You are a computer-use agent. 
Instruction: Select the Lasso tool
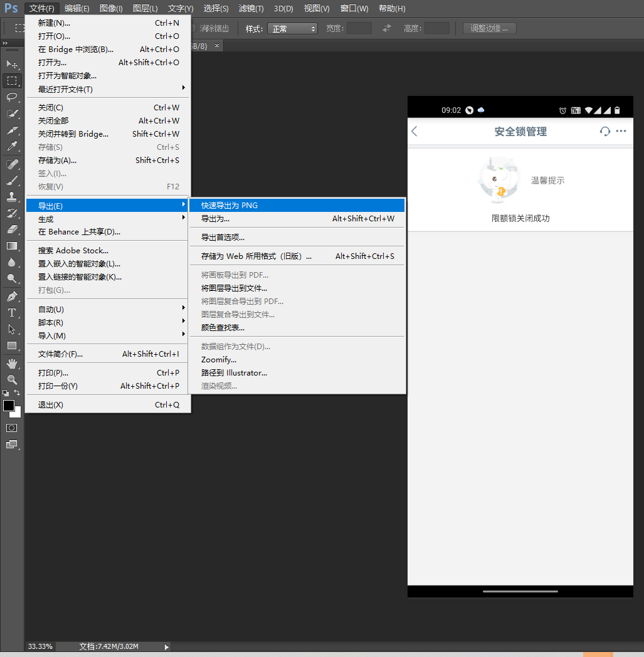pos(12,97)
